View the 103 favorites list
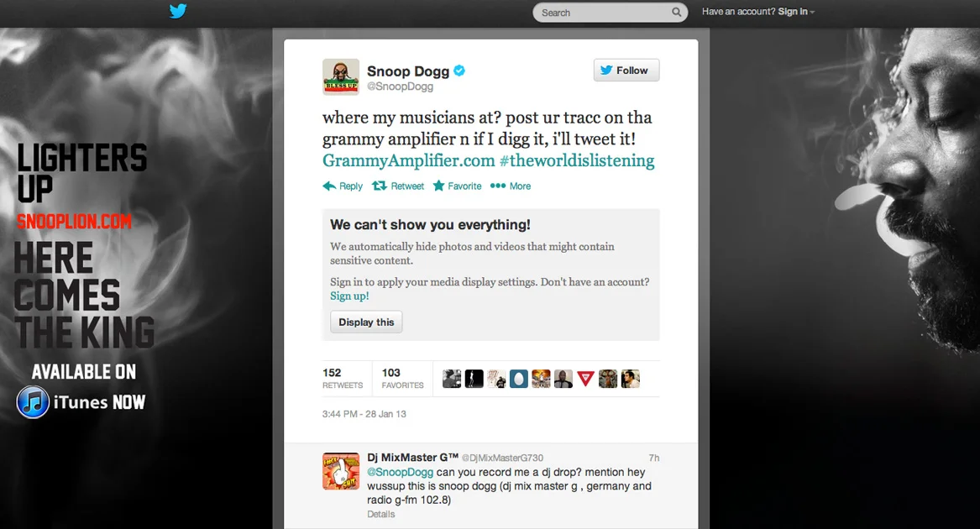The width and height of the screenshot is (980, 529). [x=402, y=379]
